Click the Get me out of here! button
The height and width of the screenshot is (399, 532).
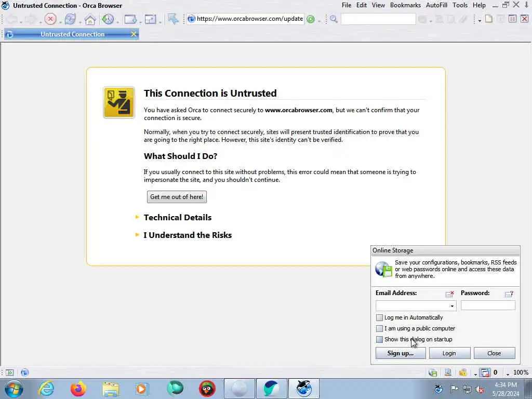177,197
